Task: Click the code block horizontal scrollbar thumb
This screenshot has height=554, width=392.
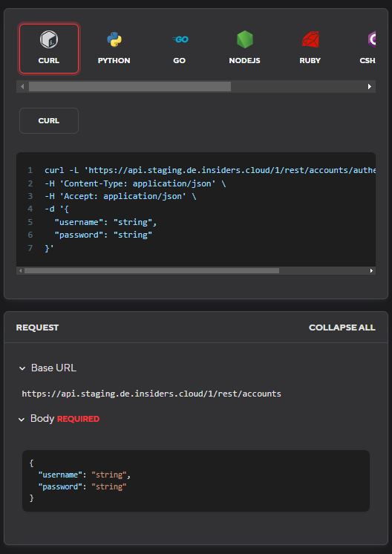Action: tap(151, 270)
